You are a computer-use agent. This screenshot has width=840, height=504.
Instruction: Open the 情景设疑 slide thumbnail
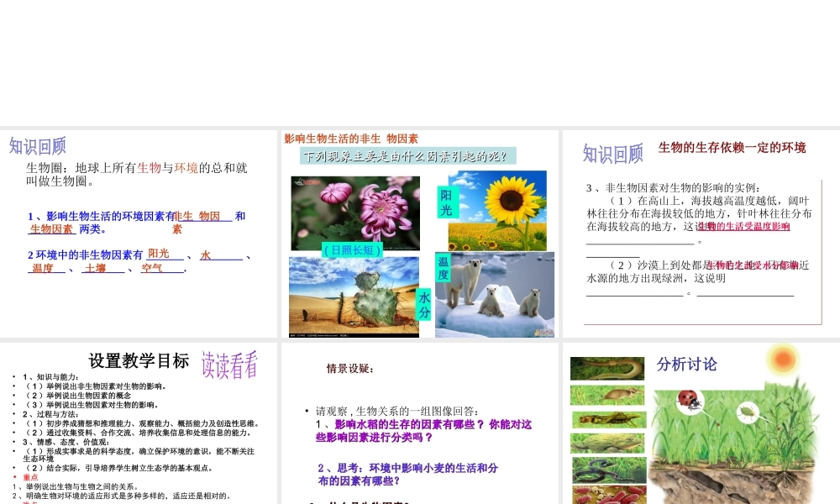(x=419, y=423)
